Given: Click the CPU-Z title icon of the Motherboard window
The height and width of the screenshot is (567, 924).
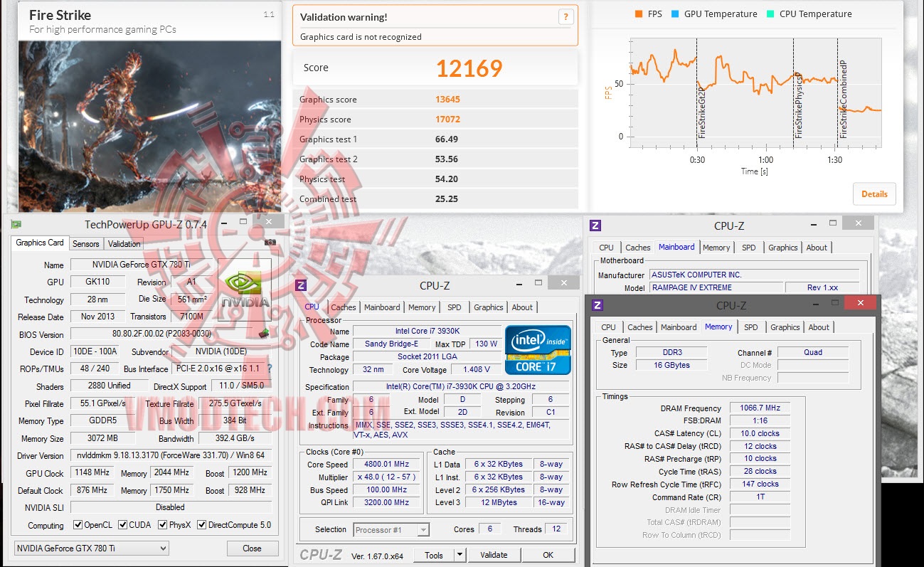Looking at the screenshot, I should 595,226.
